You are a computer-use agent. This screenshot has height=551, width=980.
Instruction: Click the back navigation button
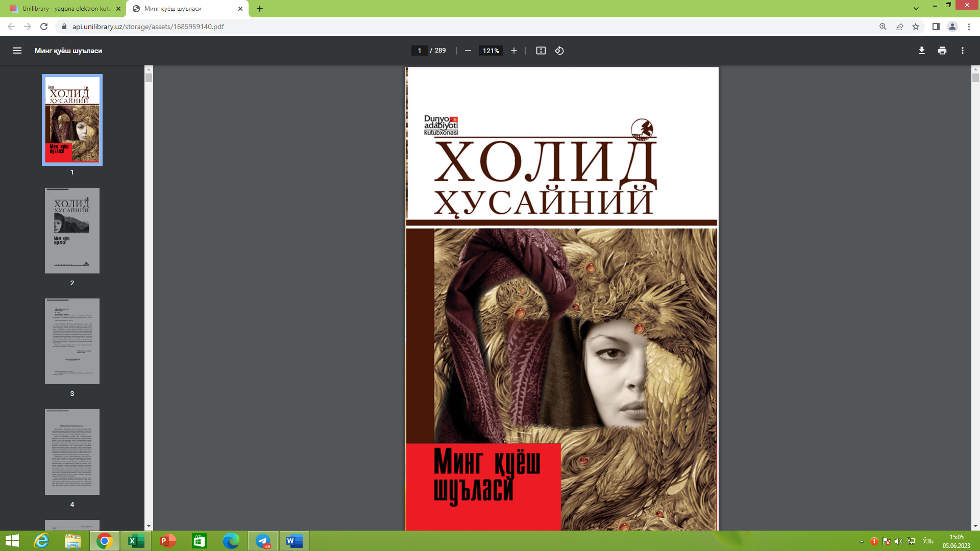pyautogui.click(x=11, y=27)
